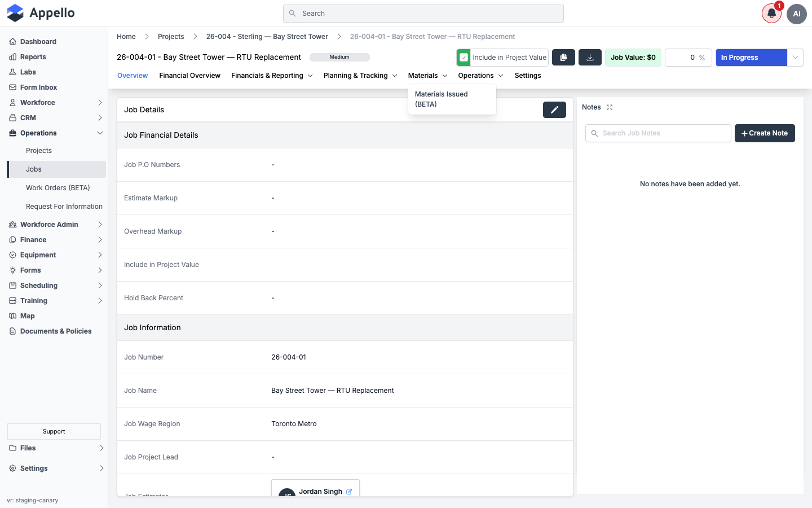Expand the Forms sidebar section

(56, 270)
